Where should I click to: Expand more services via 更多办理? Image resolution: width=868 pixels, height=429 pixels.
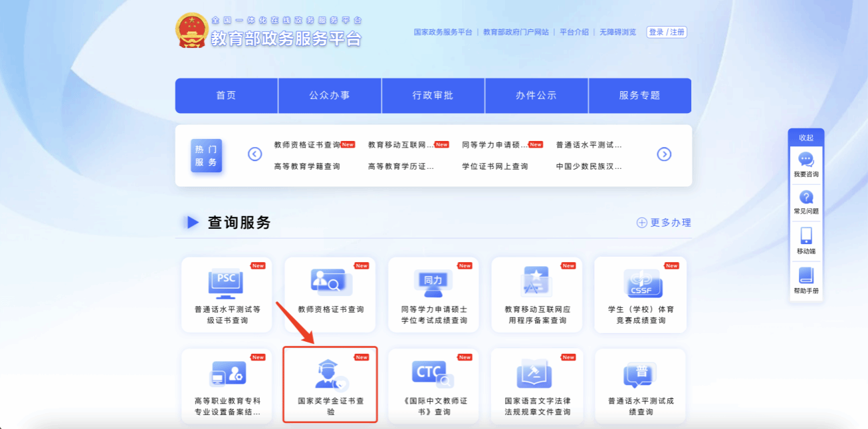tap(663, 223)
